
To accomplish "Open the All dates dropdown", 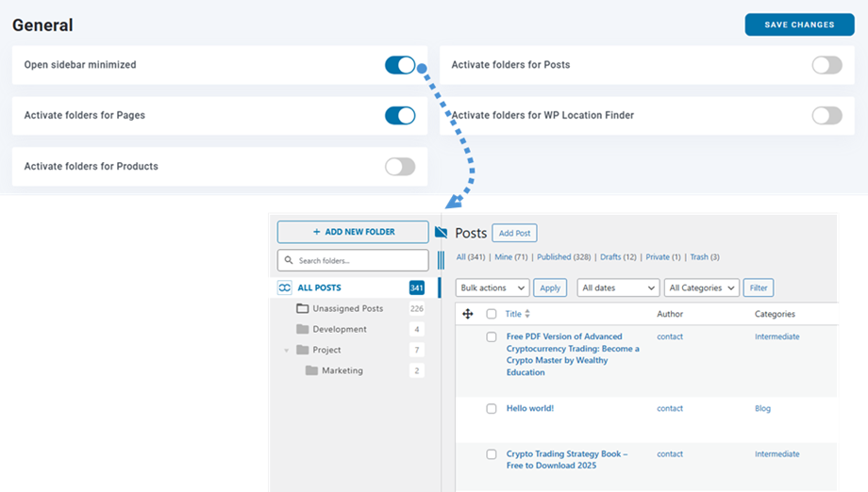I will [x=618, y=287].
